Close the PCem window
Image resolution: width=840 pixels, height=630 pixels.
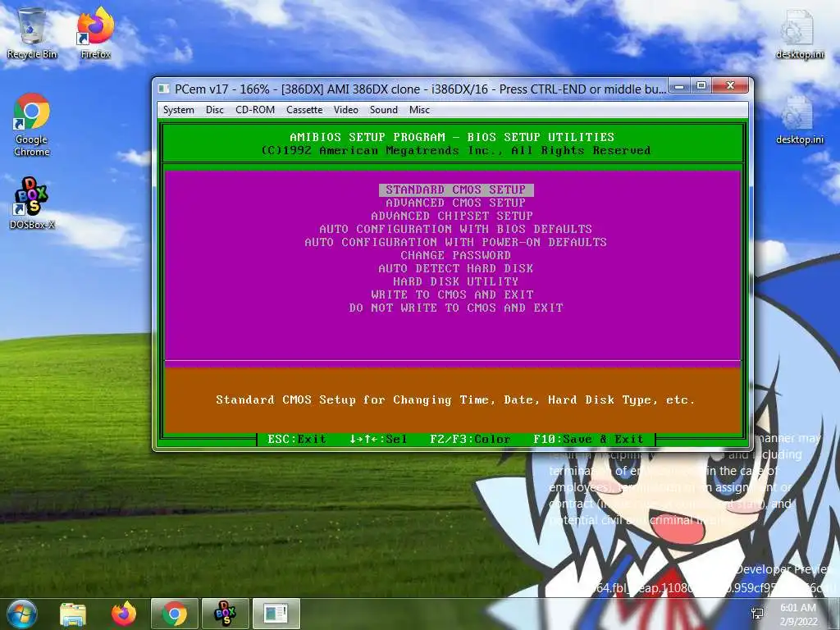tap(730, 86)
